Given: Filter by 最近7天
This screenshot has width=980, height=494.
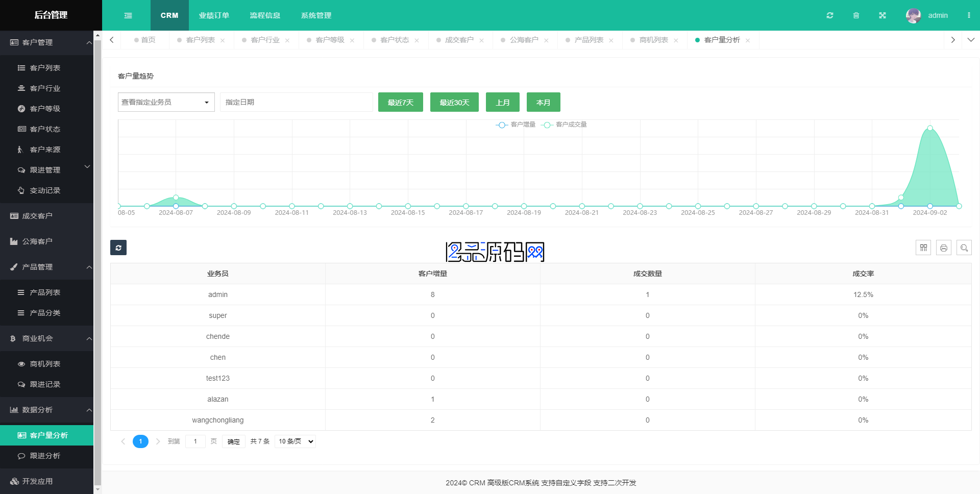Looking at the screenshot, I should pyautogui.click(x=401, y=102).
